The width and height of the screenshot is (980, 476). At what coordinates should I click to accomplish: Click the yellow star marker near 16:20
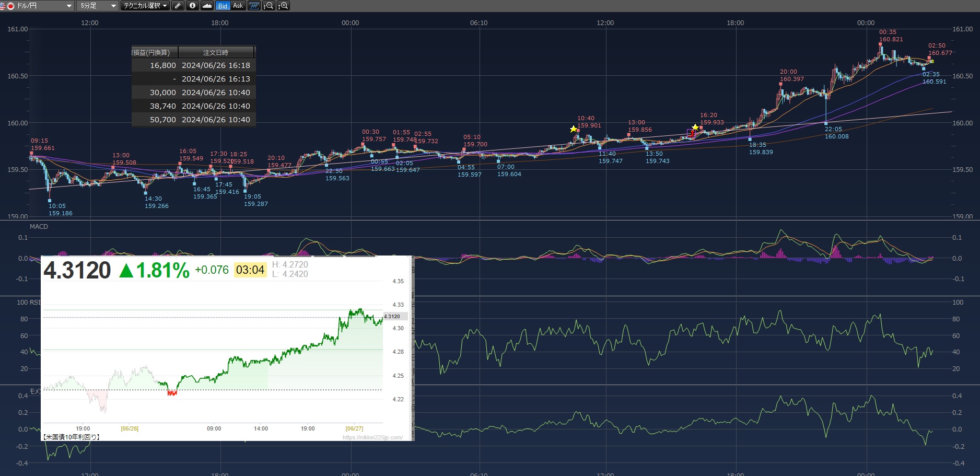(695, 127)
